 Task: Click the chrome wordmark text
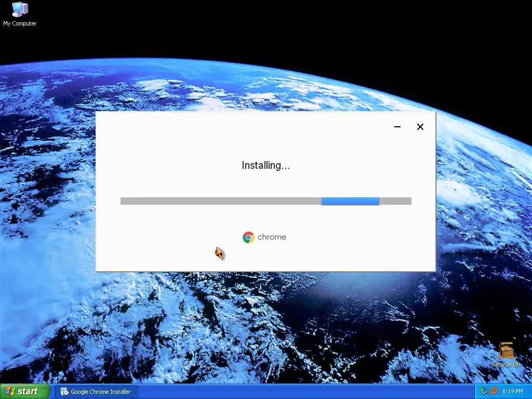pyautogui.click(x=272, y=237)
